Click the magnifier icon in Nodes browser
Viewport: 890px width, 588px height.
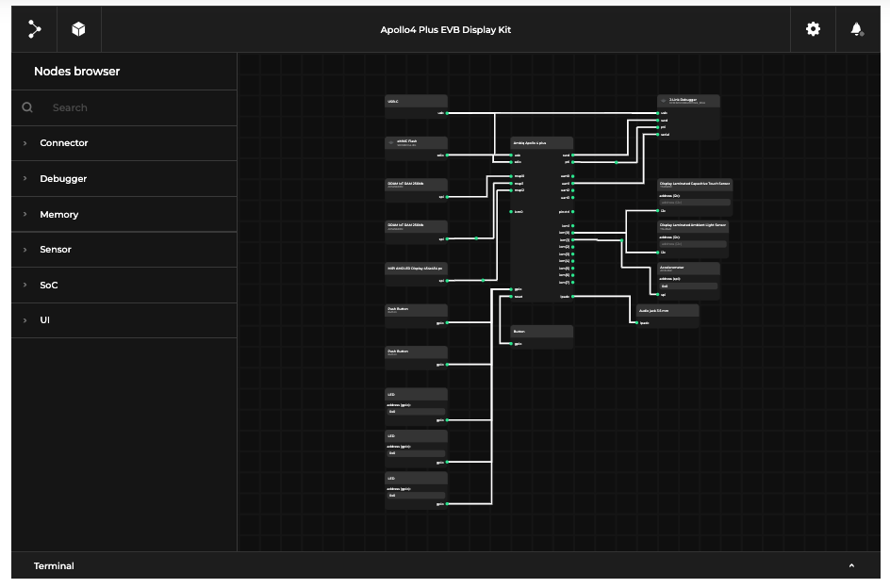(x=27, y=107)
